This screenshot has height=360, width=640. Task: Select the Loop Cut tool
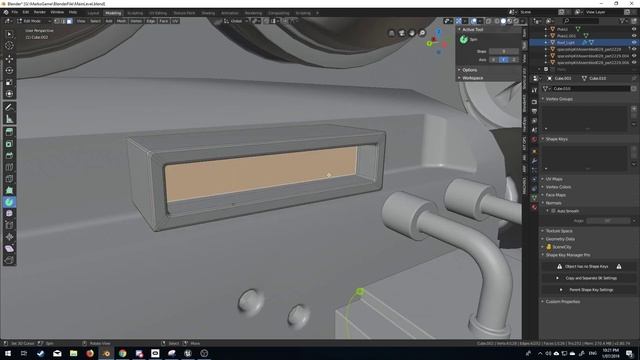9,167
